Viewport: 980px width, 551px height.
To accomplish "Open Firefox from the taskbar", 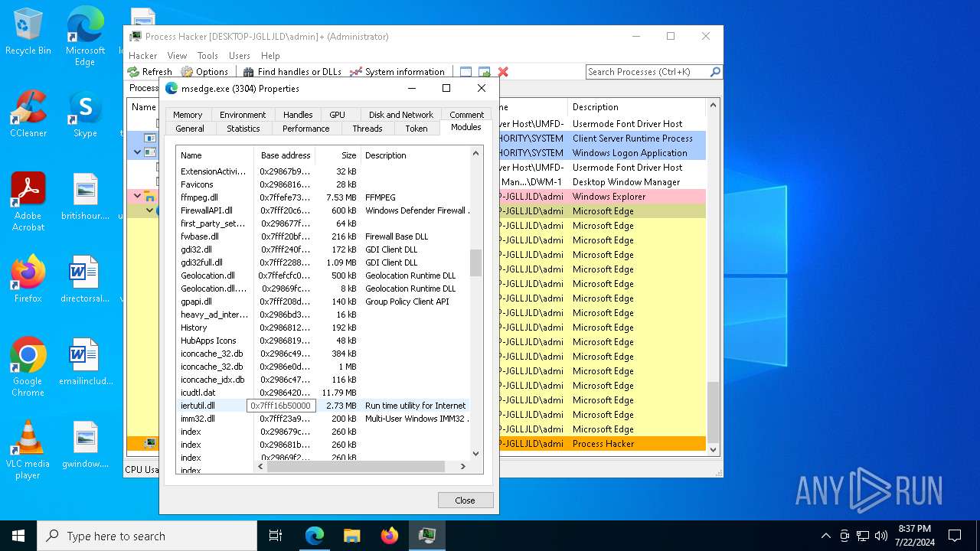I will pos(389,536).
